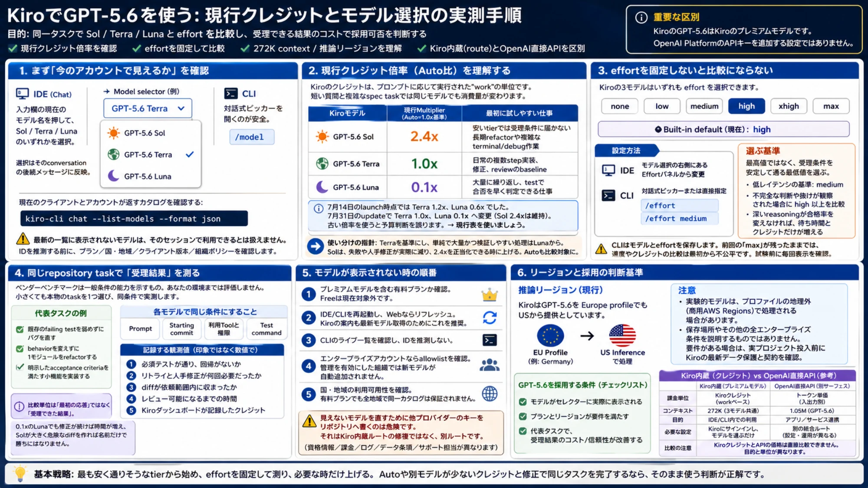The height and width of the screenshot is (488, 868).
Task: Click the moon icon beside the GPT-5.6 Luna dropdown entry
Action: coord(114,176)
